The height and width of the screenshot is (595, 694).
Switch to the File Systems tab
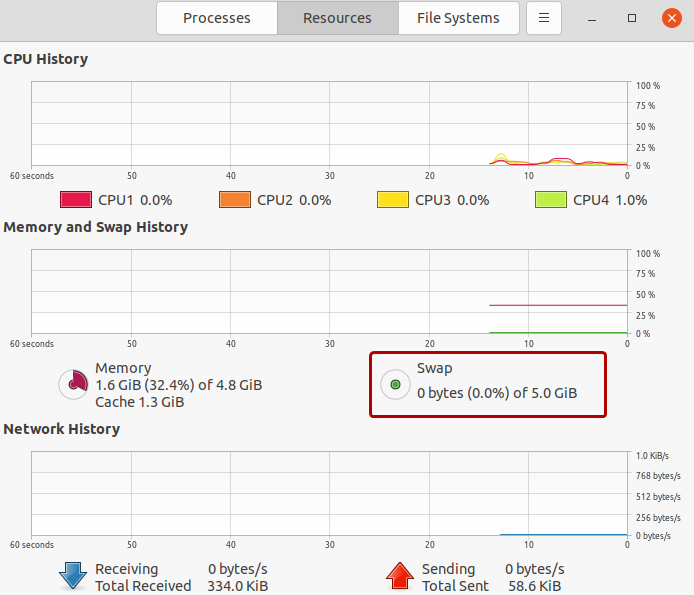[x=459, y=18]
